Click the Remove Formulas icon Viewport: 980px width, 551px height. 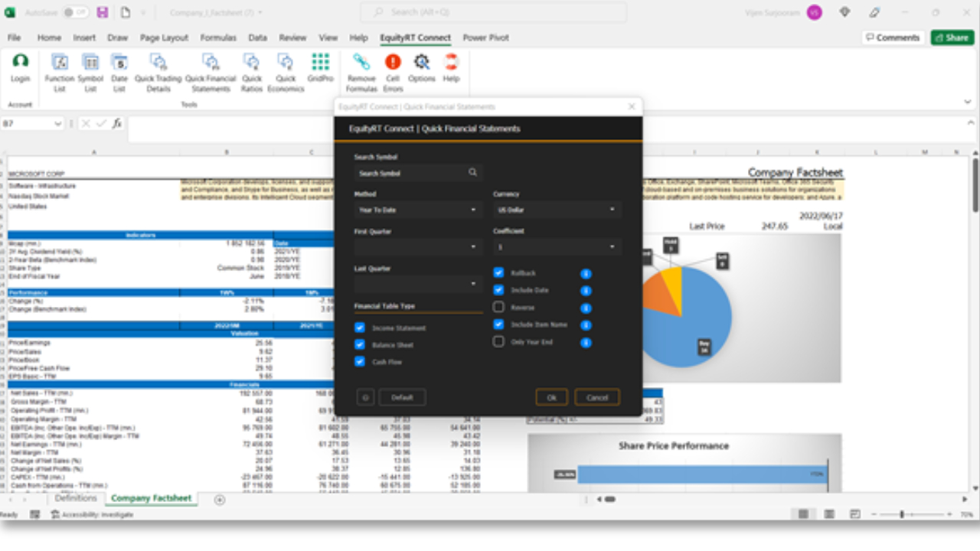coord(361,63)
